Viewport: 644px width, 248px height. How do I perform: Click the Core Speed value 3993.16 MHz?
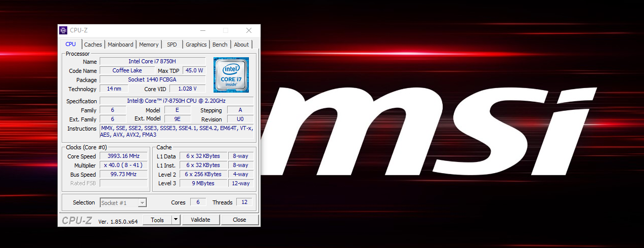pyautogui.click(x=123, y=156)
